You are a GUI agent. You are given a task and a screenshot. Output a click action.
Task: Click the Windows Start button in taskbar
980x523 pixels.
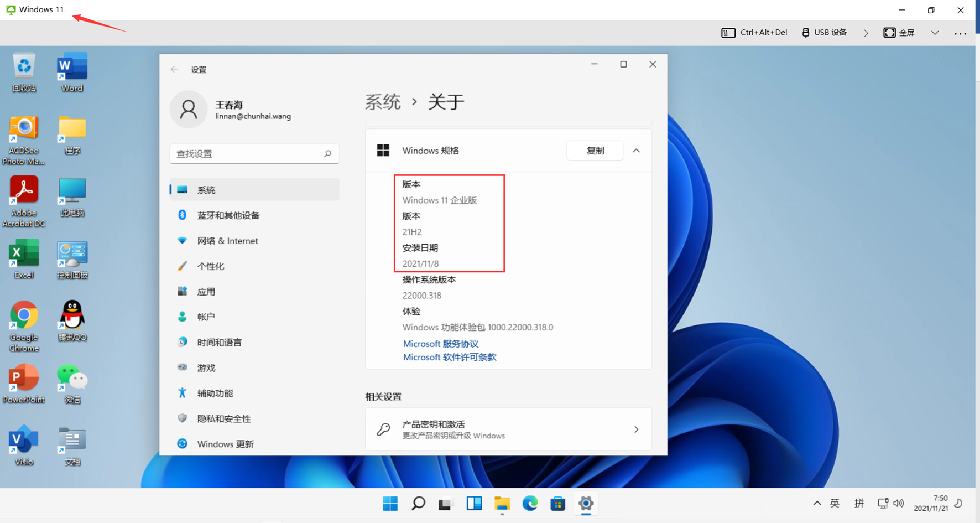[390, 504]
